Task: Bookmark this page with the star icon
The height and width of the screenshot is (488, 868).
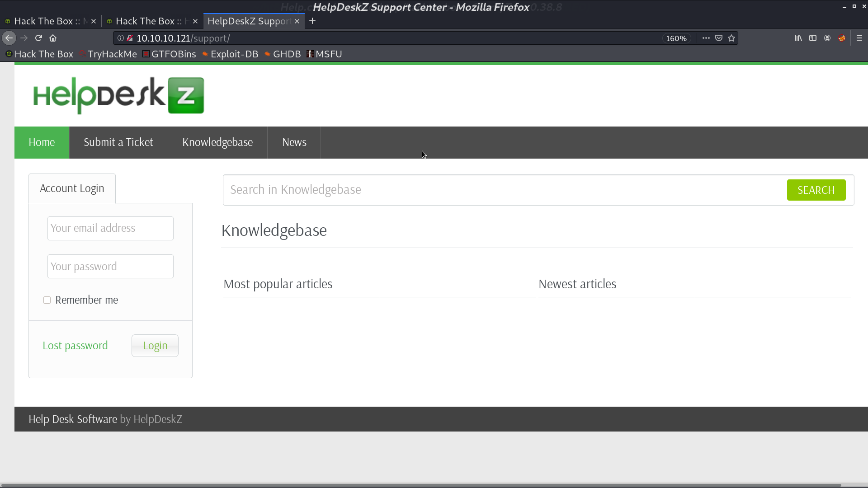Action: pos(731,38)
